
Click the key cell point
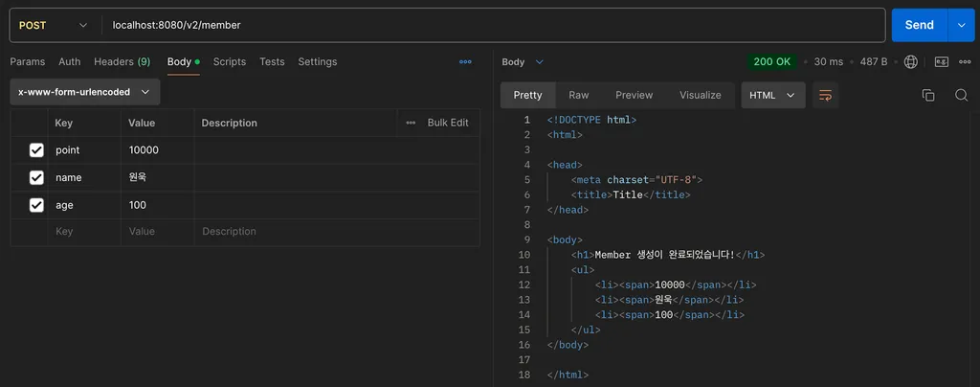click(x=84, y=150)
